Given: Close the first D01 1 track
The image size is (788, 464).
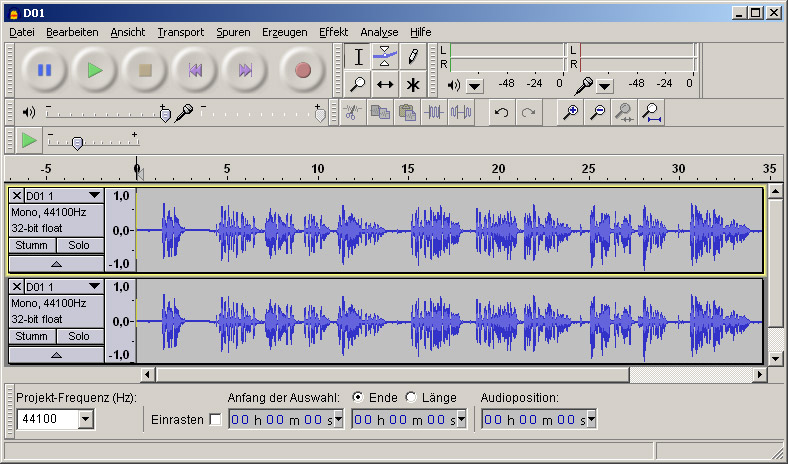Looking at the screenshot, I should pyautogui.click(x=17, y=196).
